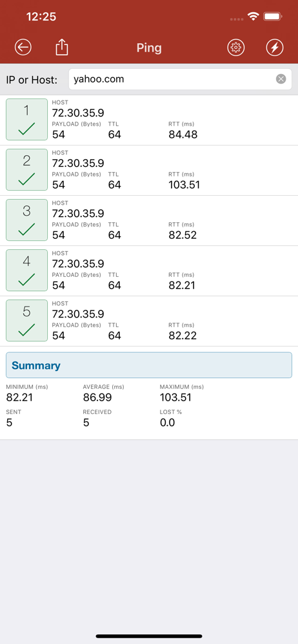Image resolution: width=298 pixels, height=644 pixels.
Task: Select ping result number 4 badge
Action: point(26,270)
